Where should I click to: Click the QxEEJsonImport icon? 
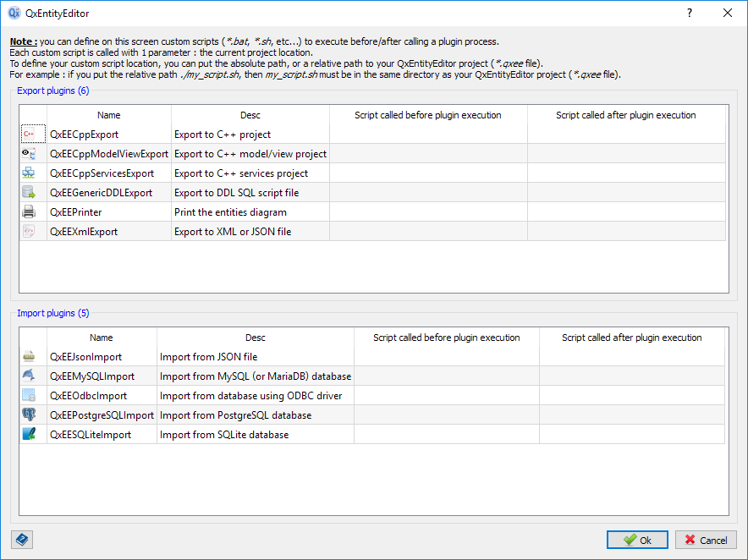29,357
